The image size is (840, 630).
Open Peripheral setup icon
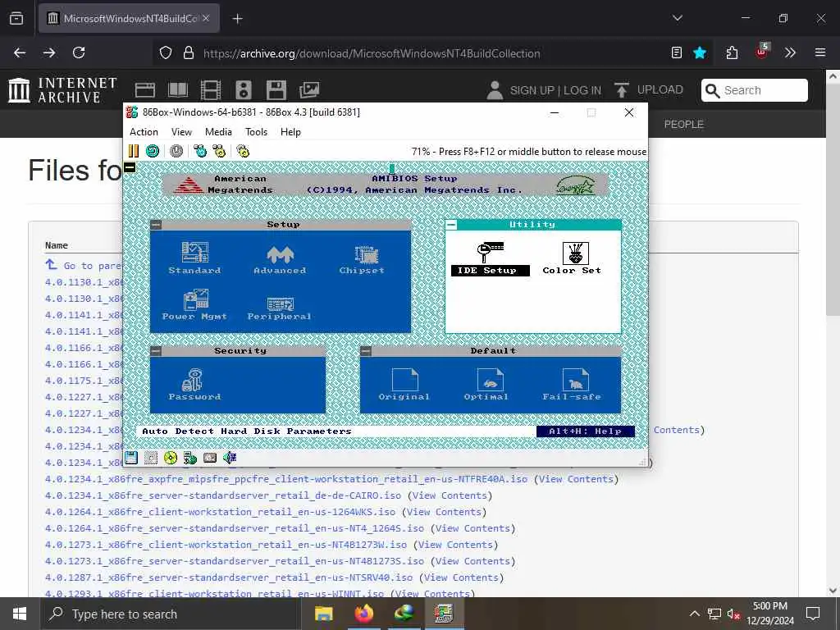[x=279, y=308]
